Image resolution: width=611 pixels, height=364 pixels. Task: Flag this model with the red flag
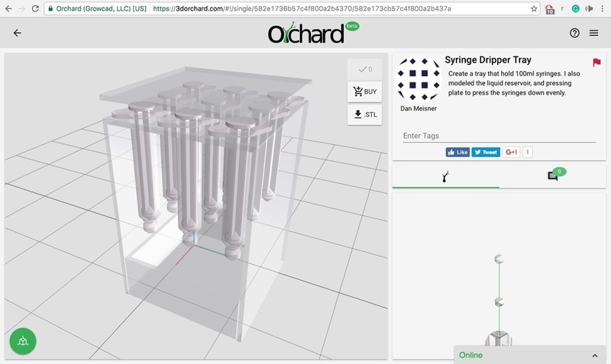click(596, 63)
